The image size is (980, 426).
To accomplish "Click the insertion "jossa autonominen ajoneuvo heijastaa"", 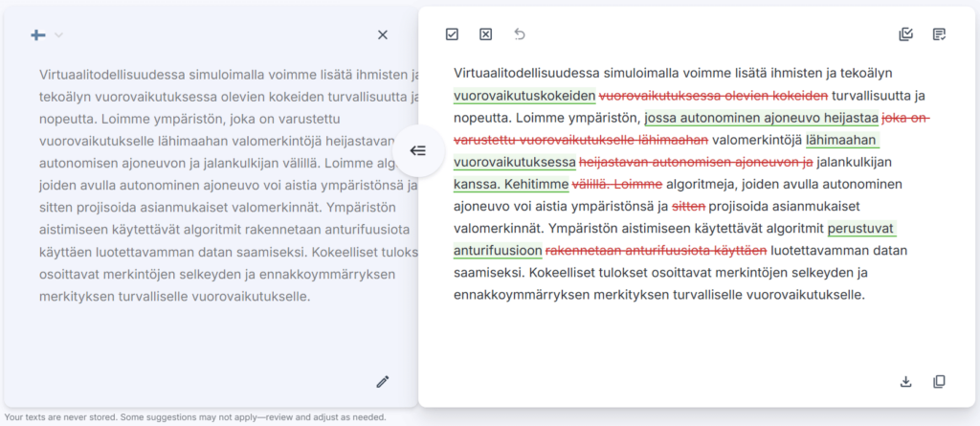I will (762, 118).
